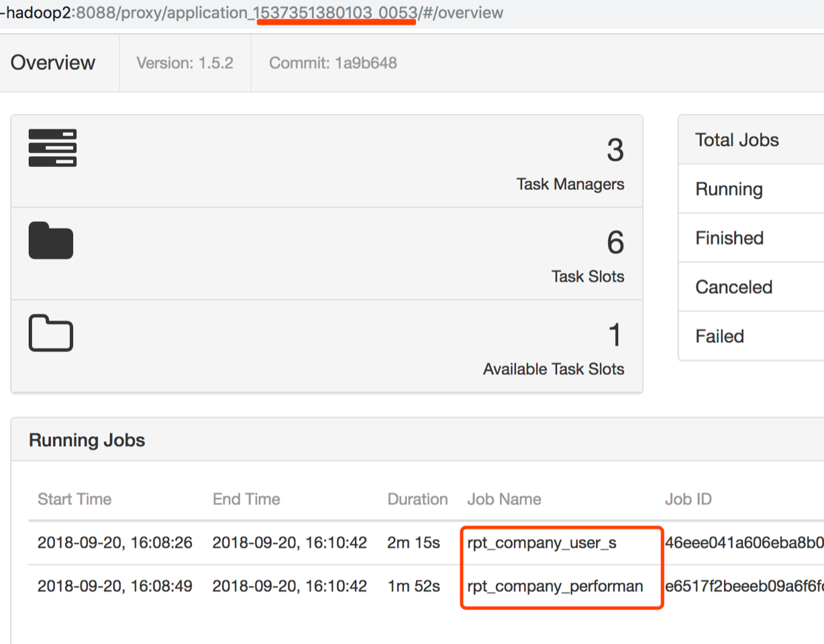Click the Task Managers server stack icon

tap(52, 148)
